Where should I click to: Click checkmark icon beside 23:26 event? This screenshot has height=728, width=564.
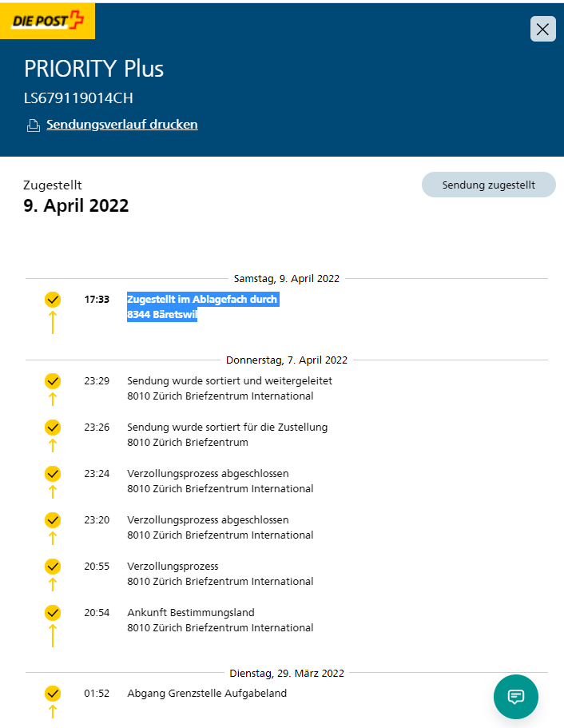53,428
